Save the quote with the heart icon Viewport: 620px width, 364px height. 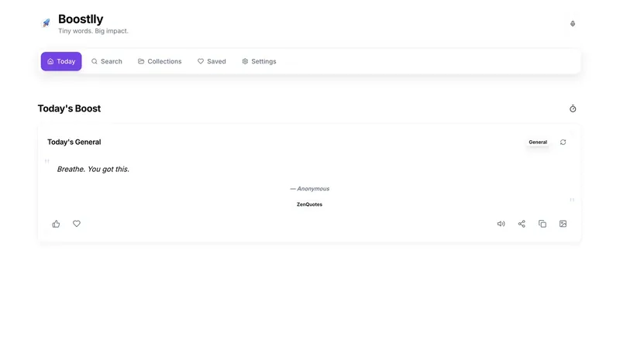click(77, 224)
